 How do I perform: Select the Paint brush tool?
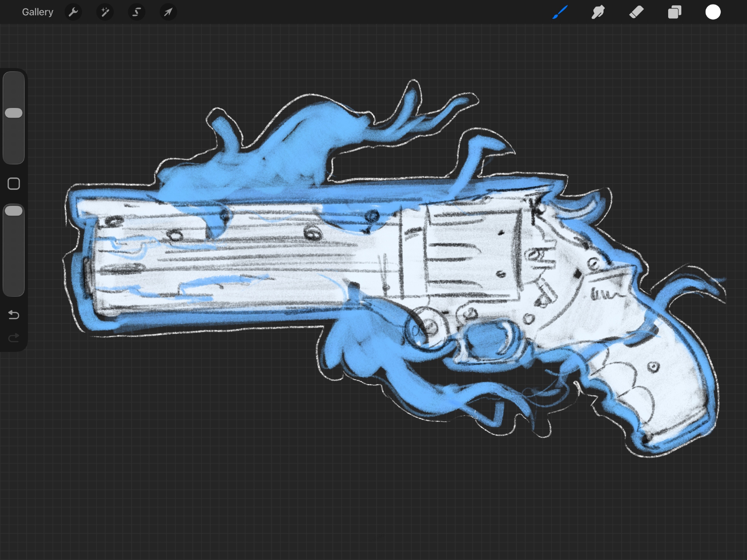tap(560, 12)
